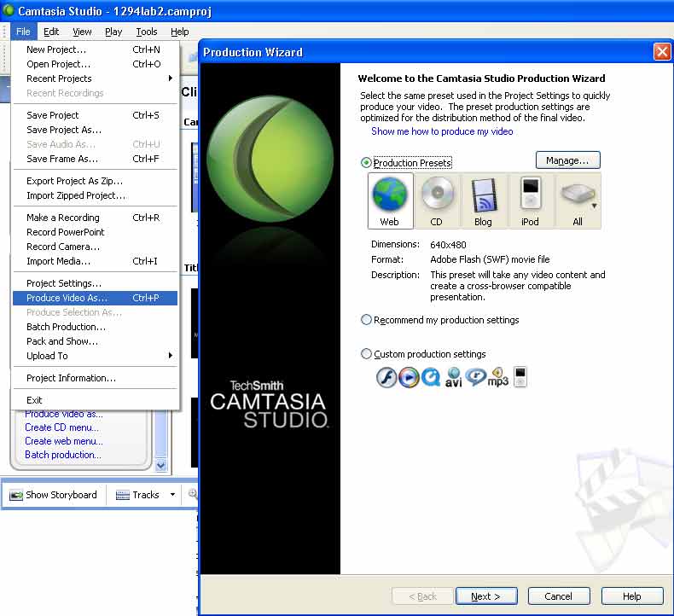674x616 pixels.
Task: Choose Import Media menu entry
Action: click(x=95, y=261)
